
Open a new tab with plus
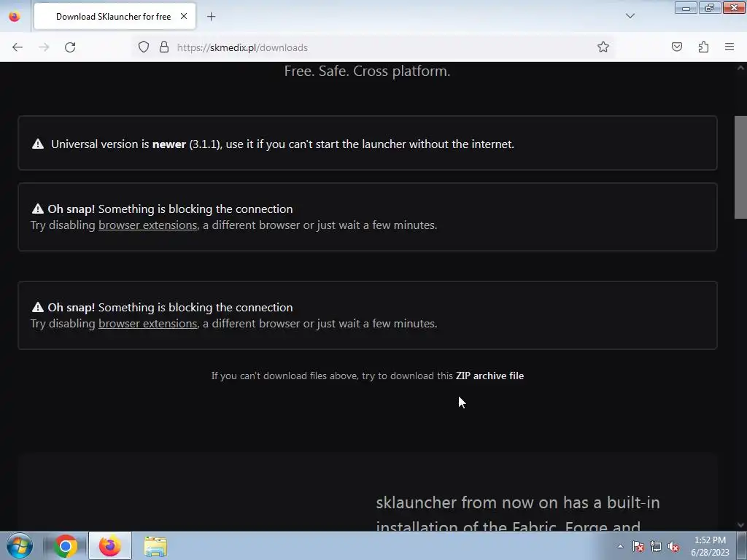click(x=211, y=17)
